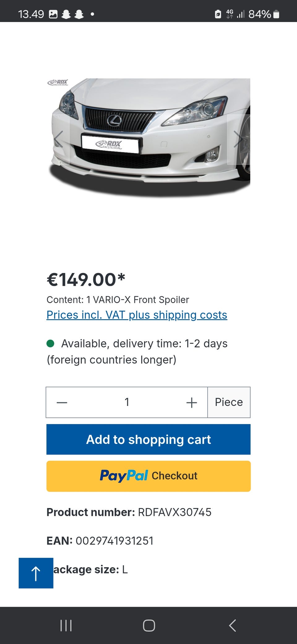Viewport: 297px width, 644px height.
Task: Show the previous product image
Action: [59, 139]
